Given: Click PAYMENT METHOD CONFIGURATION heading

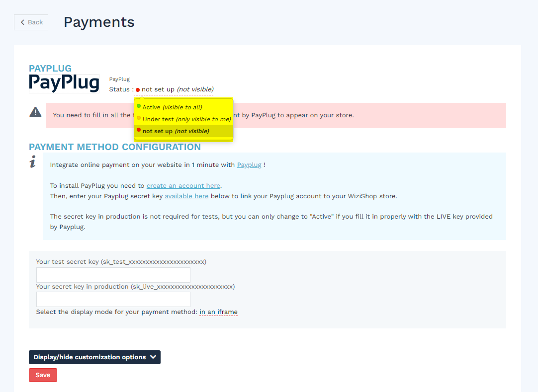Looking at the screenshot, I should pos(114,147).
